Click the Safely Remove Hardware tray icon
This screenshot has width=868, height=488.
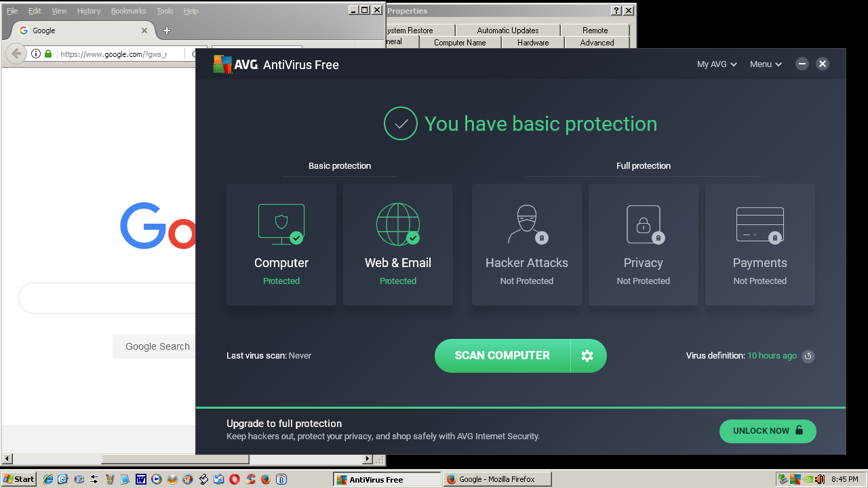pyautogui.click(x=783, y=479)
